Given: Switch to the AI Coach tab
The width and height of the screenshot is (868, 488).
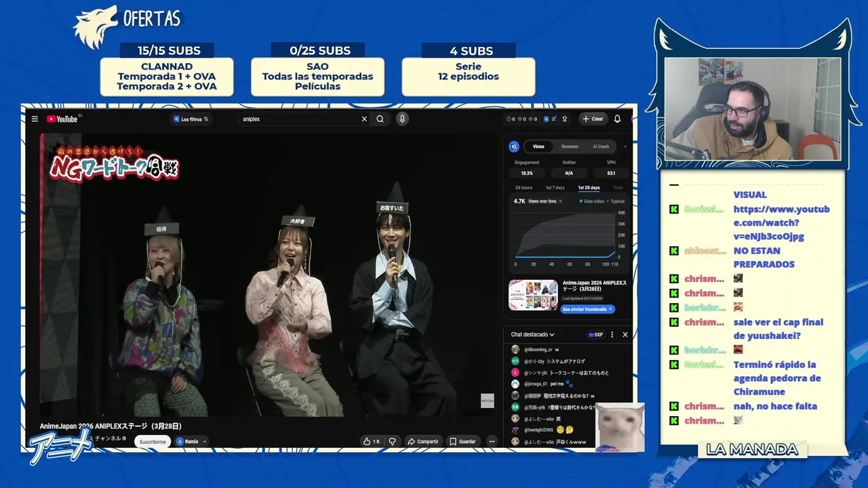Looking at the screenshot, I should 601,146.
